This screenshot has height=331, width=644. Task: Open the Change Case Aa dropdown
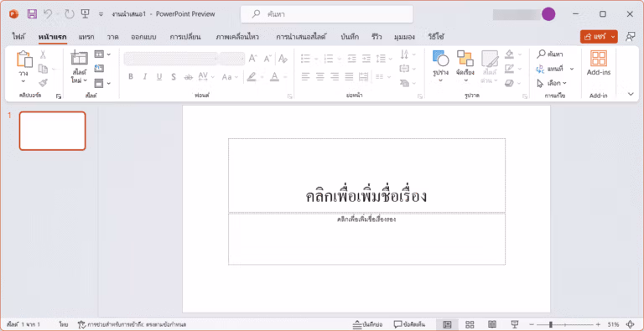[x=229, y=77]
